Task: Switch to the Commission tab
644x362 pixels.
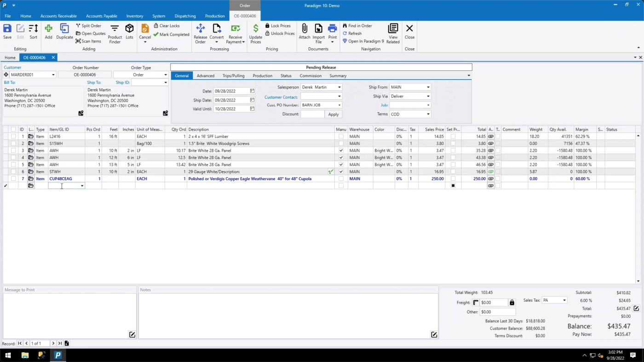Action: [x=310, y=75]
